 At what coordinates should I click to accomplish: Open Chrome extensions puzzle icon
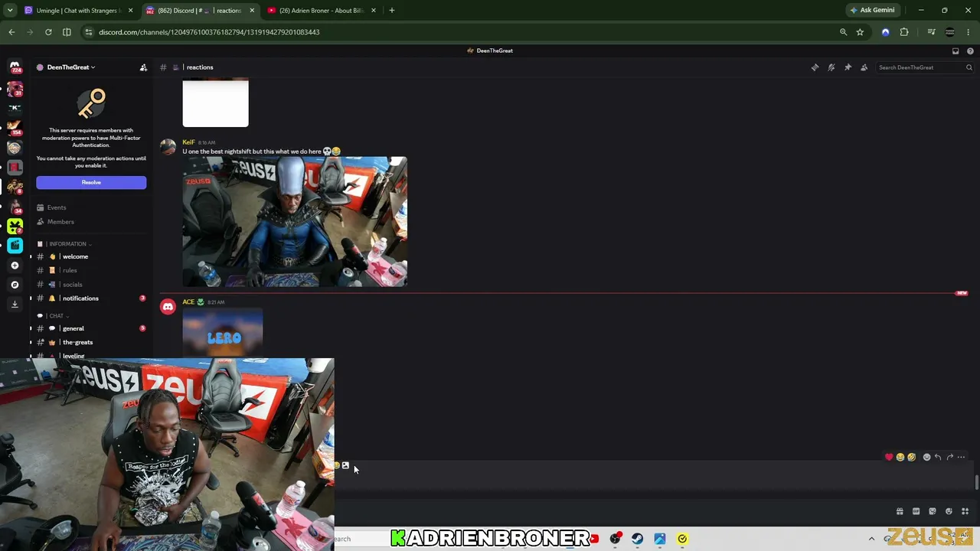coord(904,32)
